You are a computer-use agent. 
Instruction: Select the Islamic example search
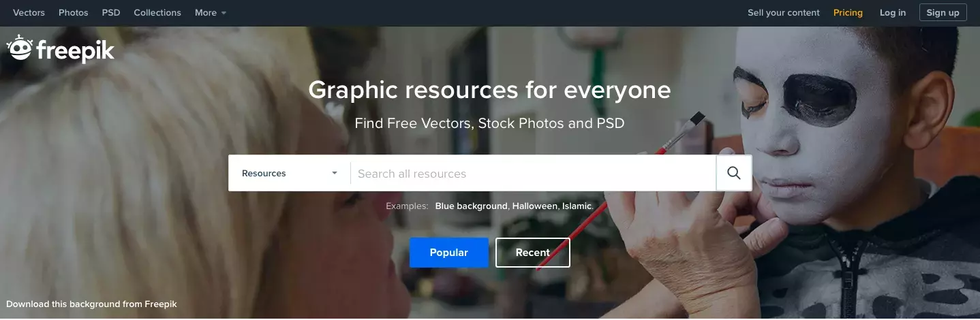coord(577,206)
